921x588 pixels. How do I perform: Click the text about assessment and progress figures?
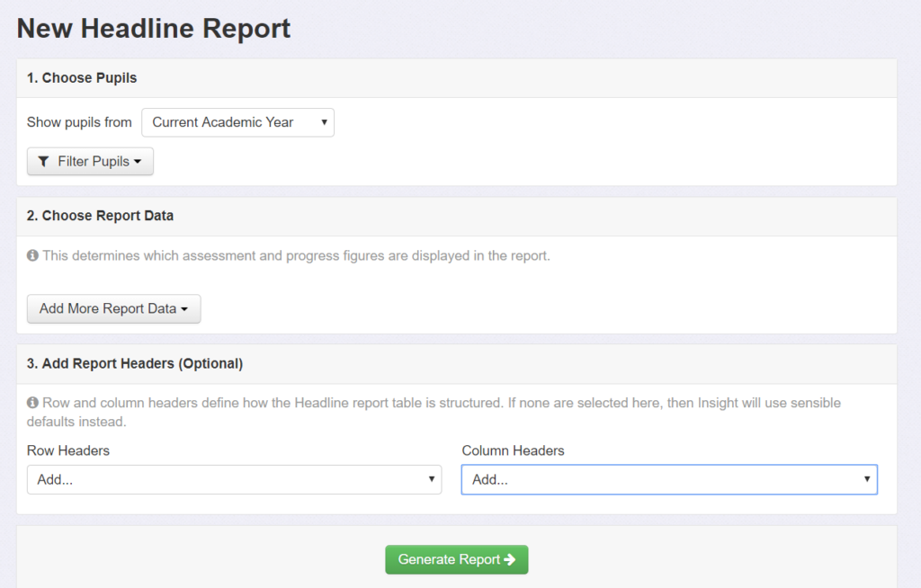296,255
